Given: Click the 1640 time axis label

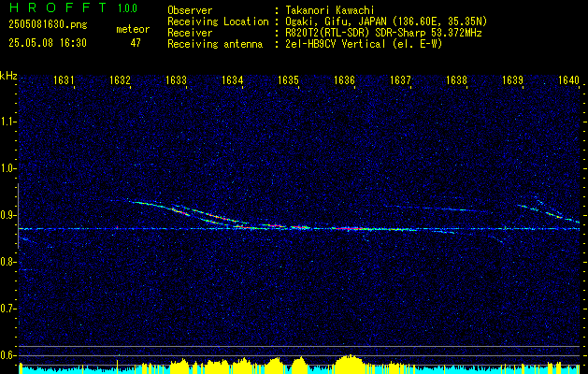Looking at the screenshot, I should [x=569, y=79].
